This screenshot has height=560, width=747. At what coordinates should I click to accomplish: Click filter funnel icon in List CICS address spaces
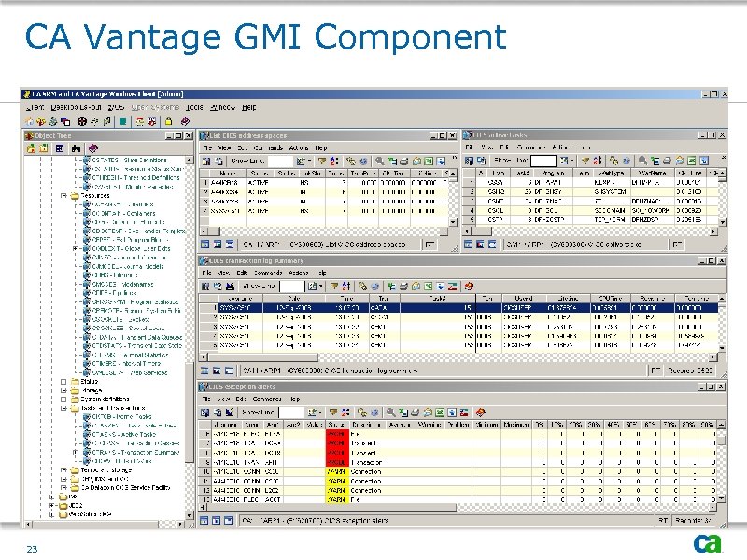tap(322, 161)
